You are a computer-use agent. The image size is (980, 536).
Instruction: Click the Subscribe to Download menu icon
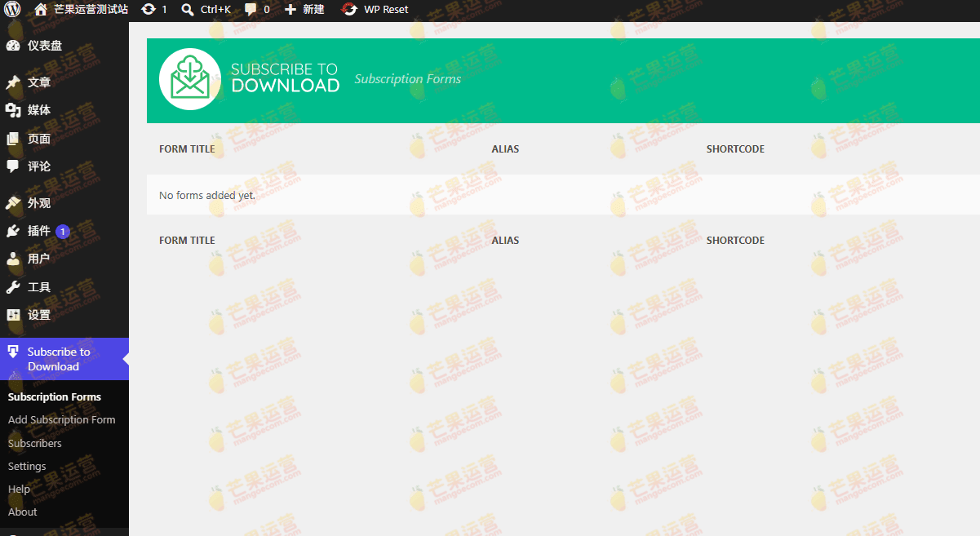point(13,352)
